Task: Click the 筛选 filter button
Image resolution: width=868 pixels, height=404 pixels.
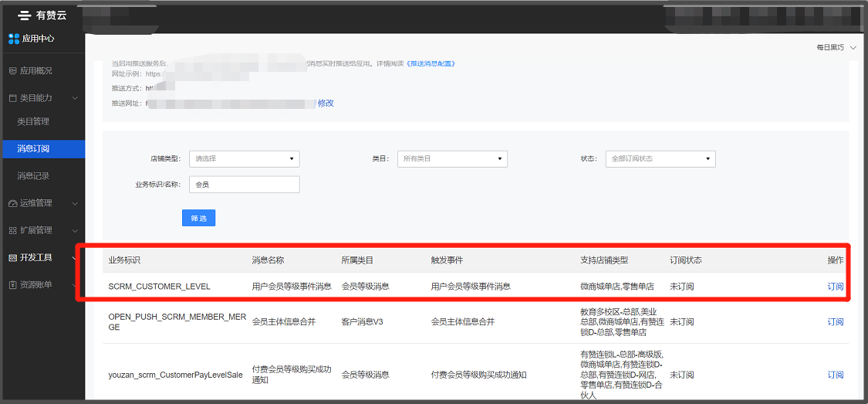Action: point(199,219)
